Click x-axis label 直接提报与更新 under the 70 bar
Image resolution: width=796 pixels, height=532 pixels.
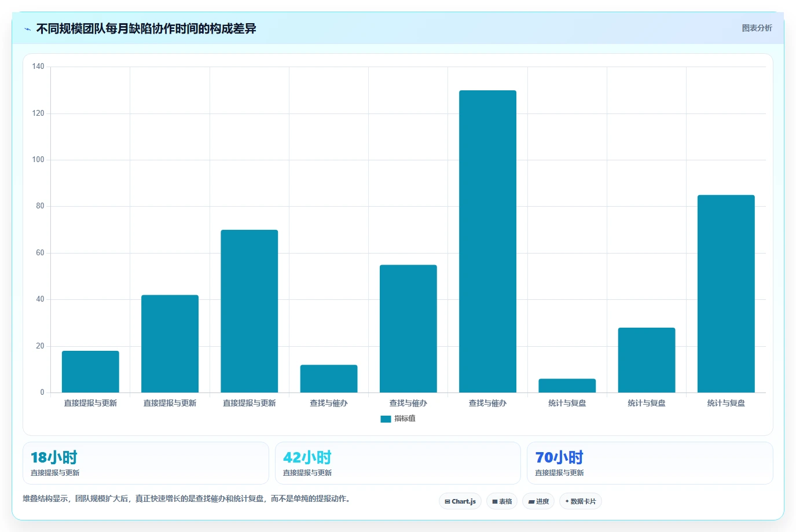pos(250,403)
